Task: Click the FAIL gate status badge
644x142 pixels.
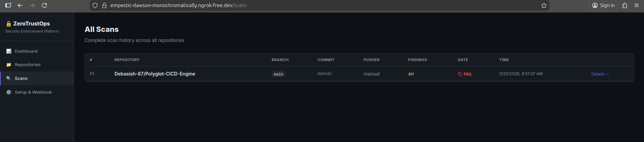Action: click(x=465, y=74)
